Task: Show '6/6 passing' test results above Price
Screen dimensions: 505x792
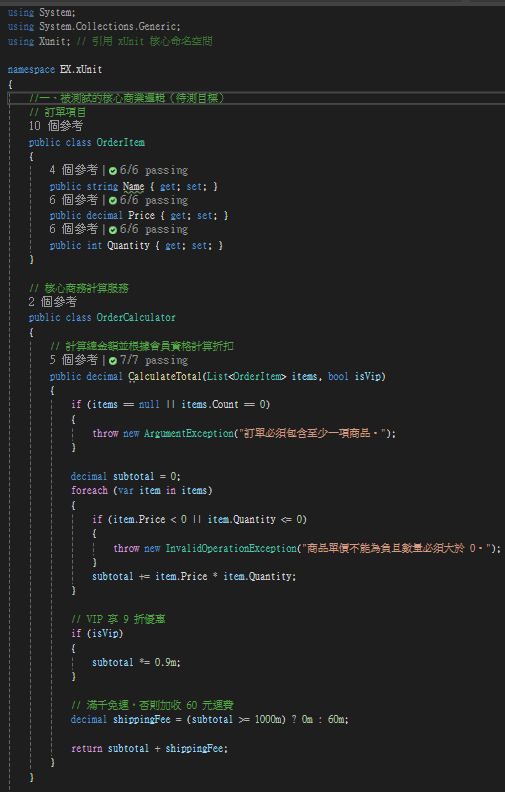Action: (154, 201)
